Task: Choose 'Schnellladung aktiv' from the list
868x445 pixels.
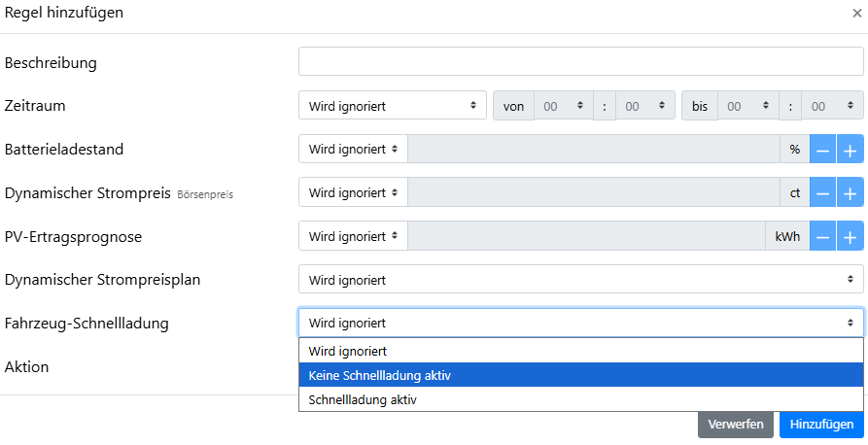Action: [x=580, y=399]
